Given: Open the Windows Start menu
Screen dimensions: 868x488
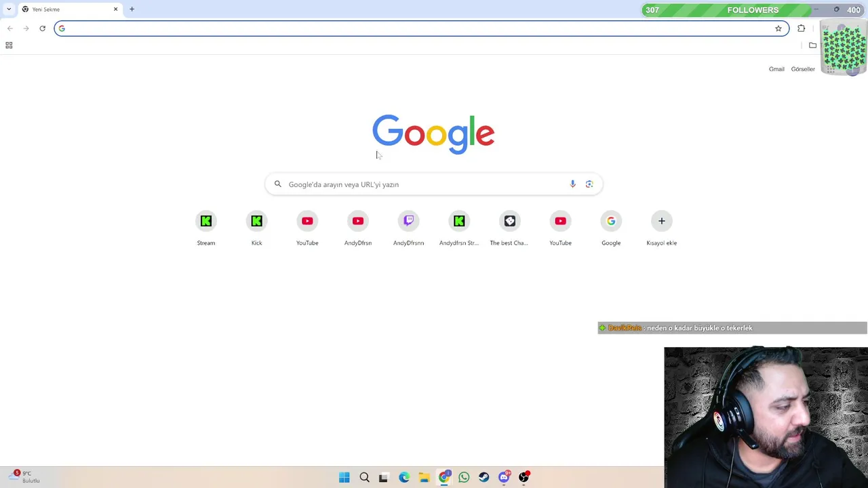Looking at the screenshot, I should 344,477.
